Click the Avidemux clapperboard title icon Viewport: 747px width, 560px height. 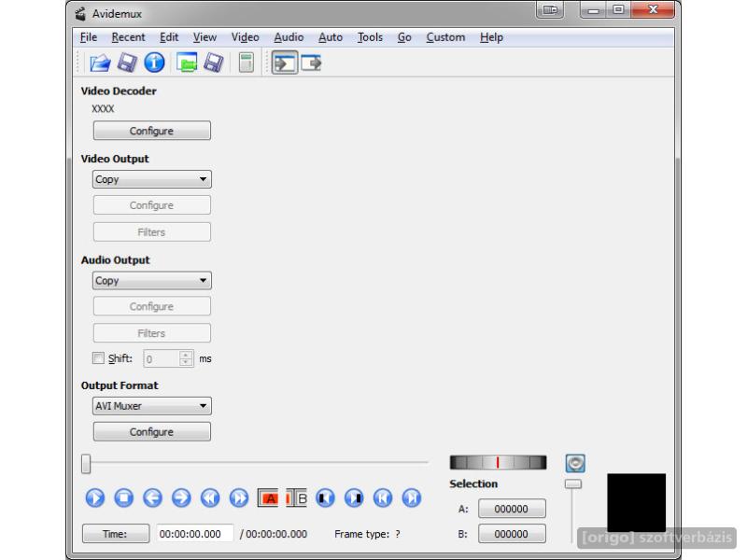(80, 14)
